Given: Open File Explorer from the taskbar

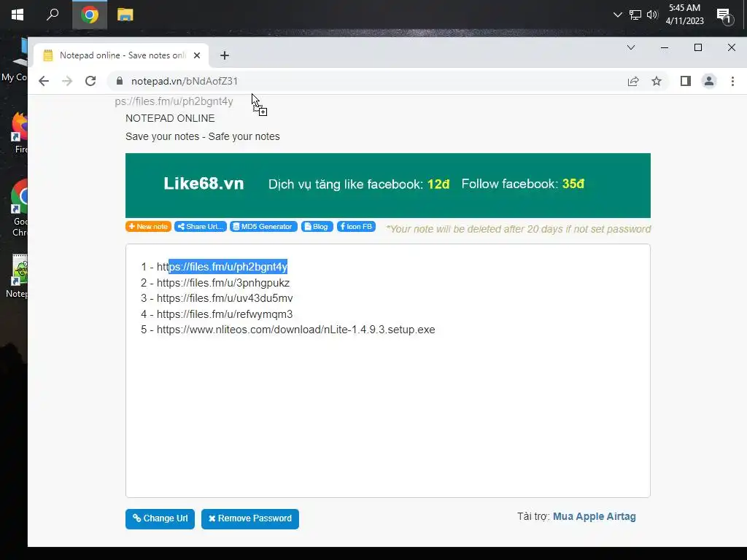Looking at the screenshot, I should tap(125, 15).
